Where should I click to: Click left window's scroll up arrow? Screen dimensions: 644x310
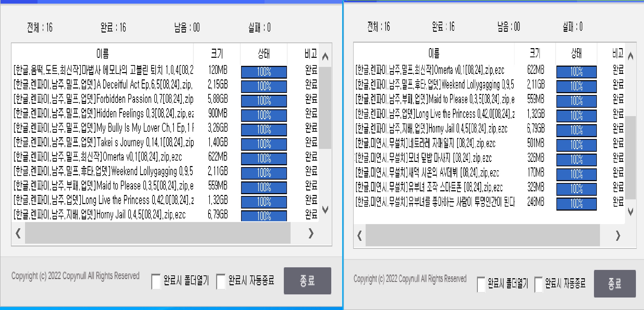(x=325, y=56)
